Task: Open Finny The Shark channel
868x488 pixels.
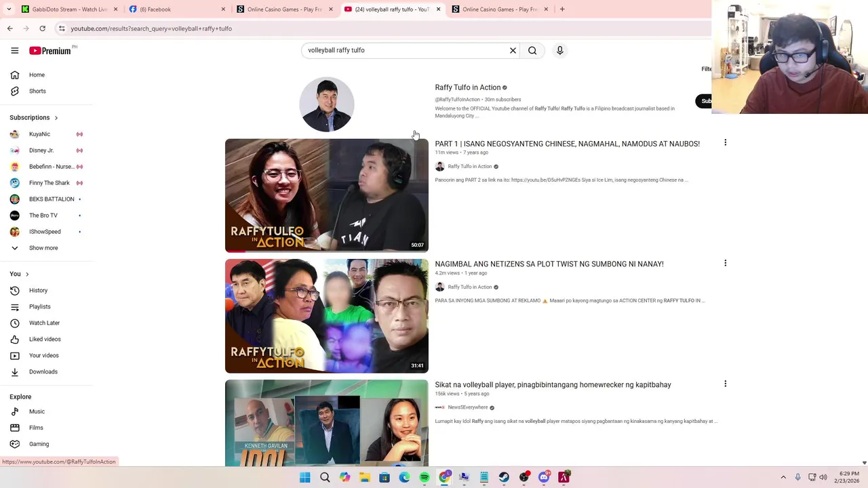Action: point(46,183)
